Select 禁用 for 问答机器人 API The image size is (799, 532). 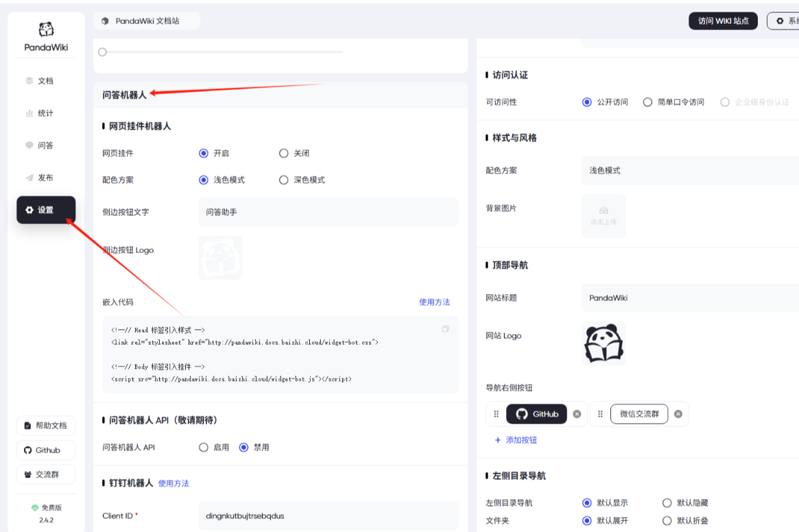pos(244,448)
